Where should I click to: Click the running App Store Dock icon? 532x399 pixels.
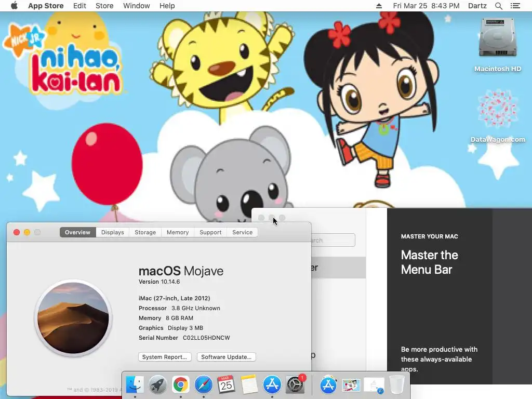point(272,385)
